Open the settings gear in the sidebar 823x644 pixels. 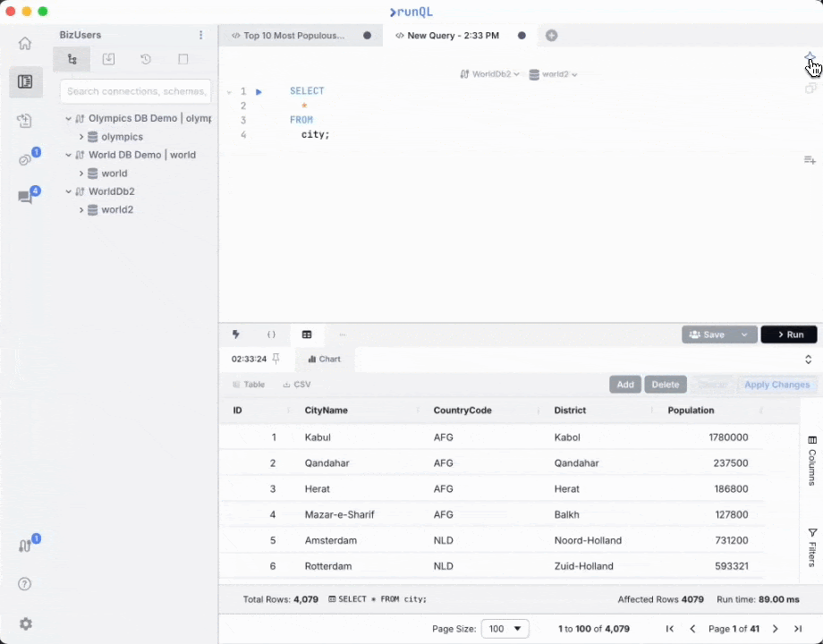coord(25,623)
